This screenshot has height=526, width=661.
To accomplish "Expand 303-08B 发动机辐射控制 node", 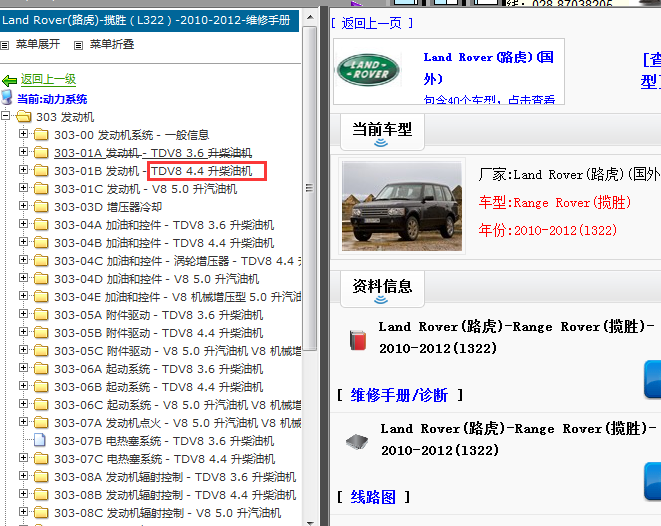I will click(x=24, y=494).
